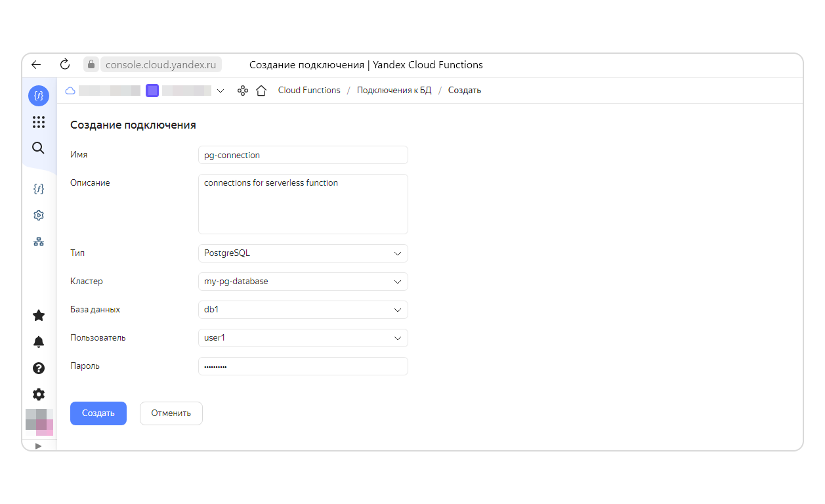The image size is (825, 504).
Task: Open the Кластер dropdown my-pg-database
Action: click(x=303, y=282)
